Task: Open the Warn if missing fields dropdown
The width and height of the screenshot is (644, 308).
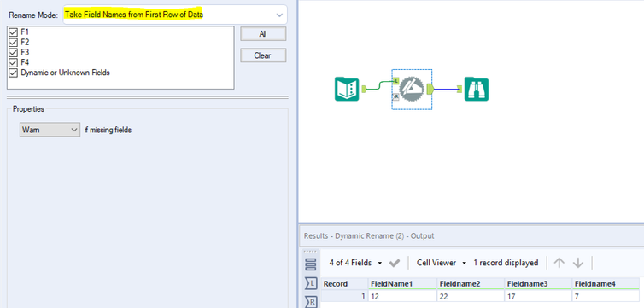Action: click(50, 130)
